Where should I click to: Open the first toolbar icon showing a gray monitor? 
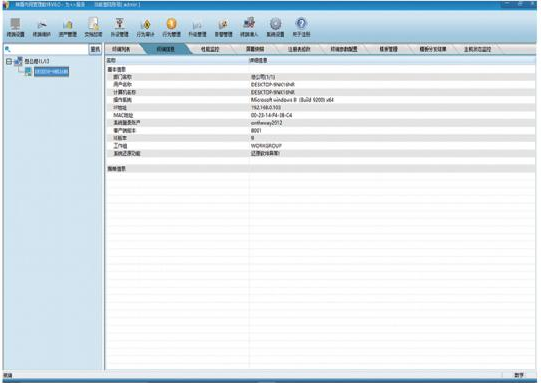click(16, 27)
